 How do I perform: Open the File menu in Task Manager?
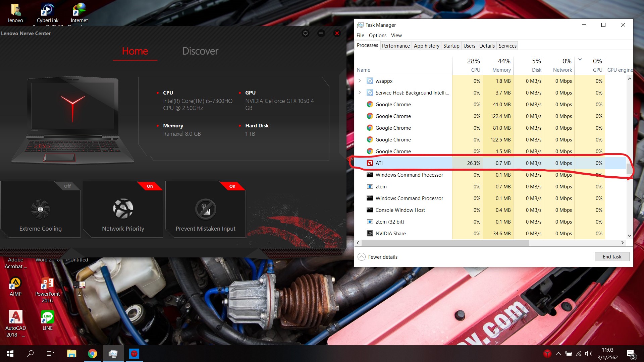[x=360, y=35]
